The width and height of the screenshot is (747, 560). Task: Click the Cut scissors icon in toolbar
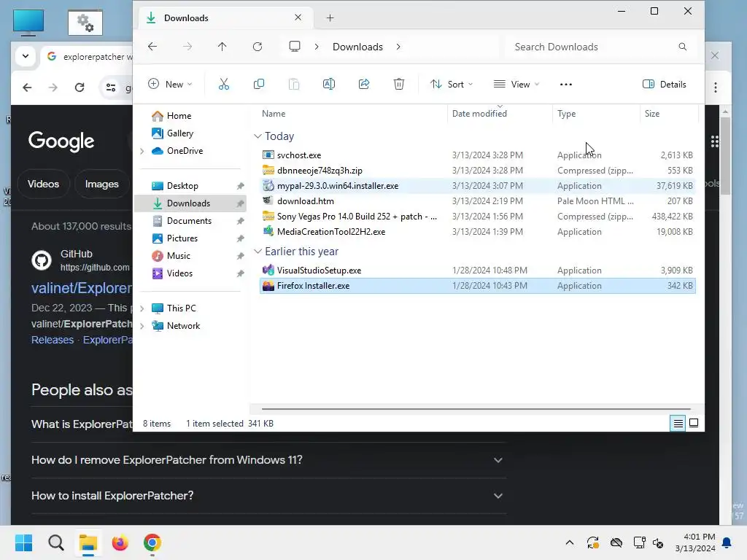[223, 85]
